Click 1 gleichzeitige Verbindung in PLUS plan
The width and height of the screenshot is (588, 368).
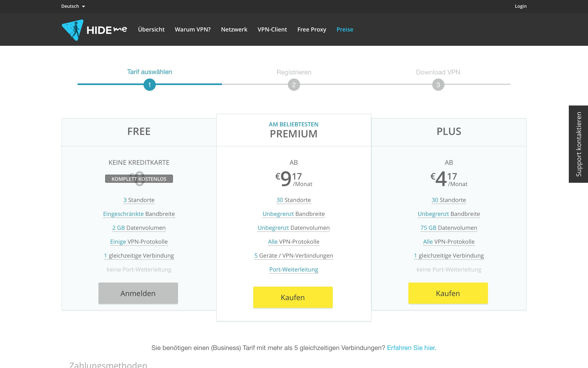pyautogui.click(x=449, y=256)
